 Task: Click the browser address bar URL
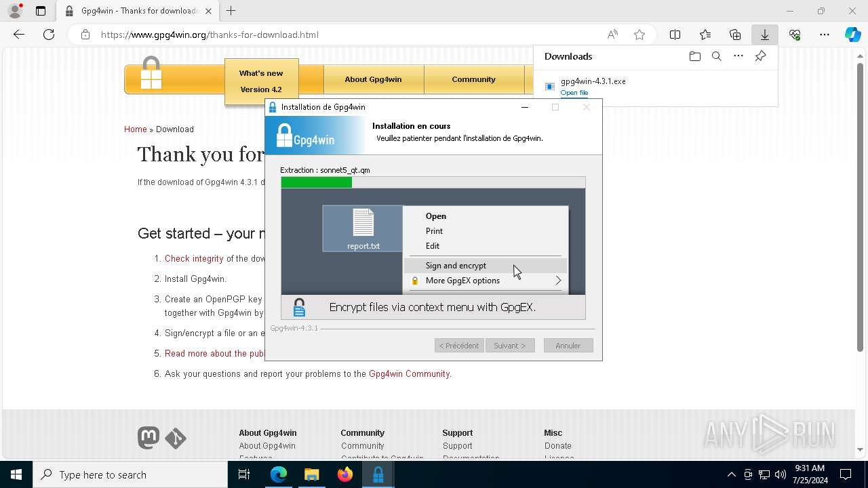coord(210,35)
